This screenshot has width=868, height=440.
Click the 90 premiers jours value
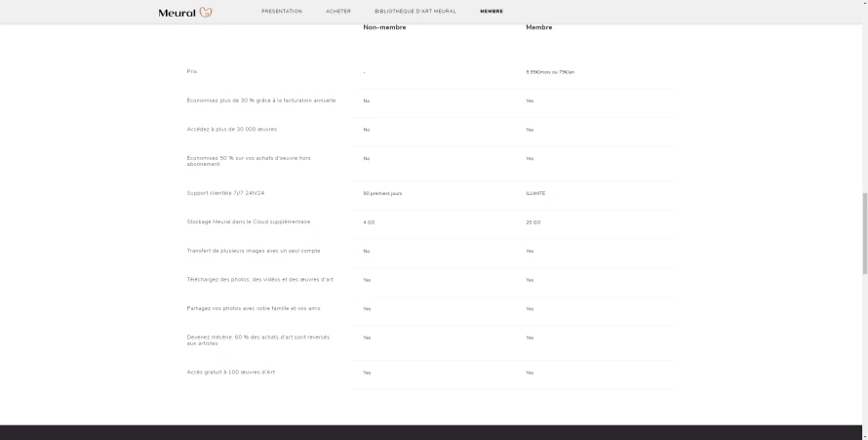tap(382, 193)
